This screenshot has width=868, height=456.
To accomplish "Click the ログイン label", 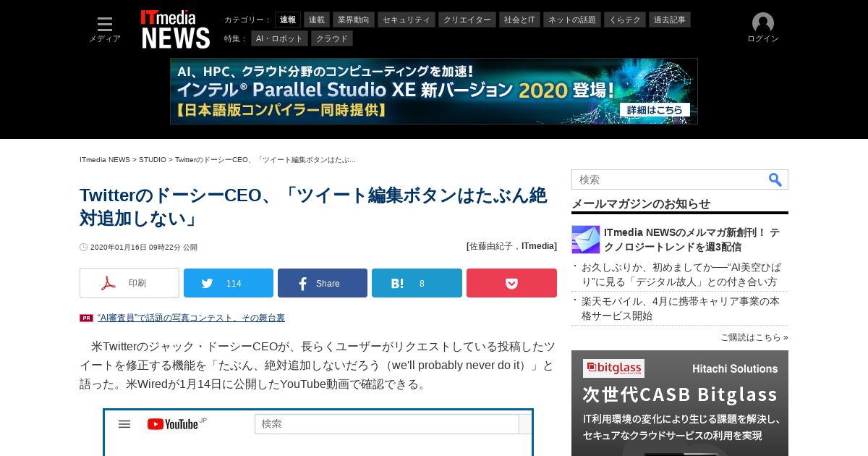I will pos(763,39).
